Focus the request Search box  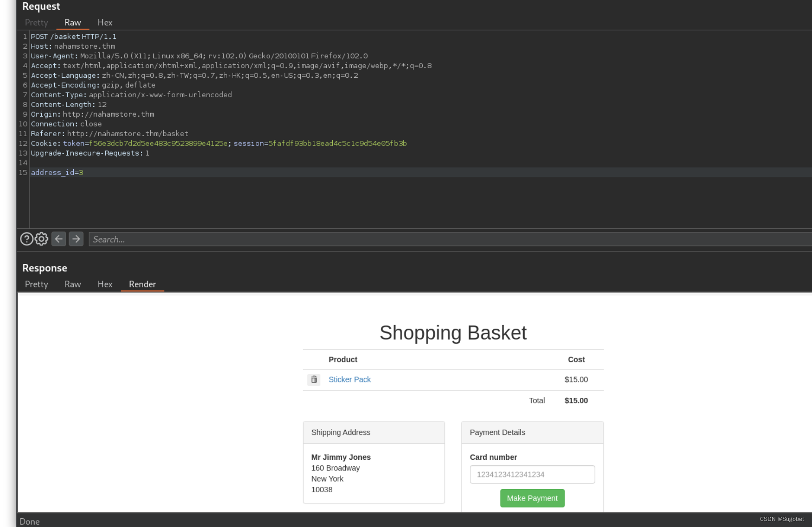[x=450, y=239]
